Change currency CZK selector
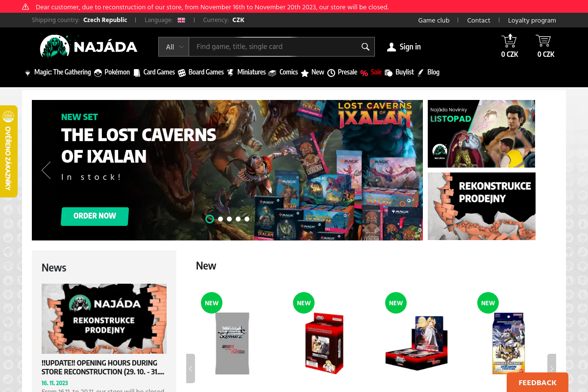588x392 pixels. click(238, 20)
